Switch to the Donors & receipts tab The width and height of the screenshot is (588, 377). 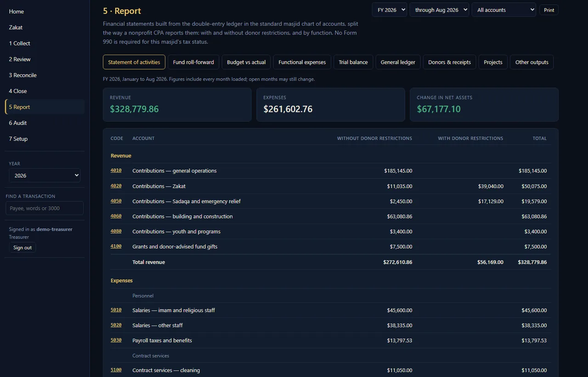click(449, 62)
